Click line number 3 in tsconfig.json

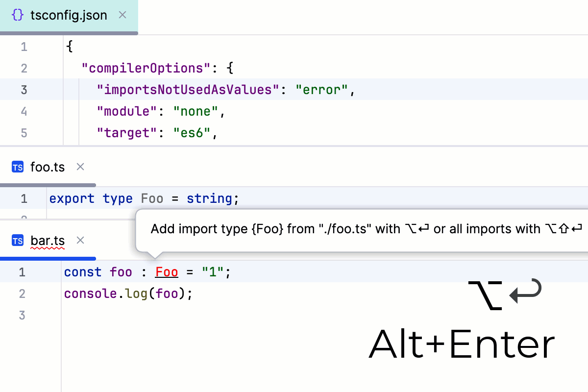coord(24,90)
